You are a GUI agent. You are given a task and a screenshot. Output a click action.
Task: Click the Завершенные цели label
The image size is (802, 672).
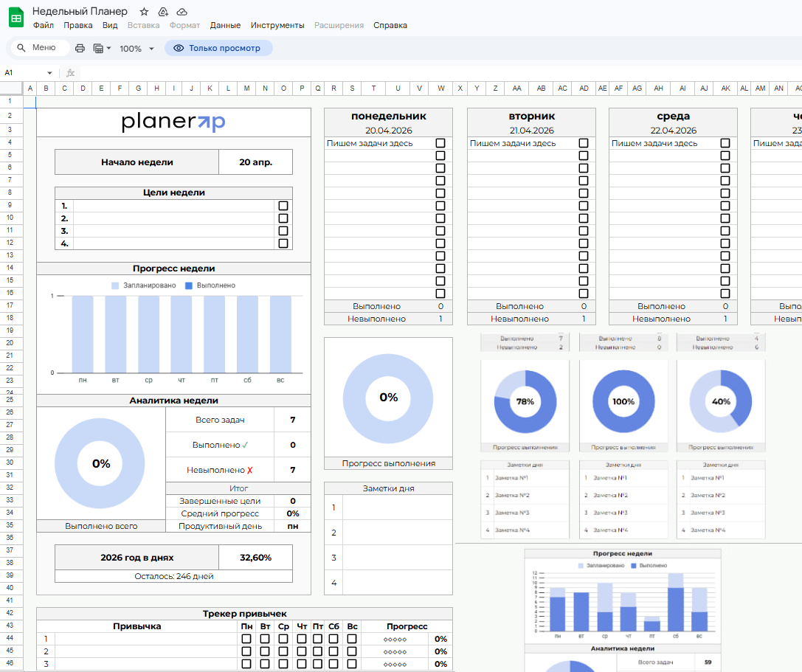click(220, 501)
